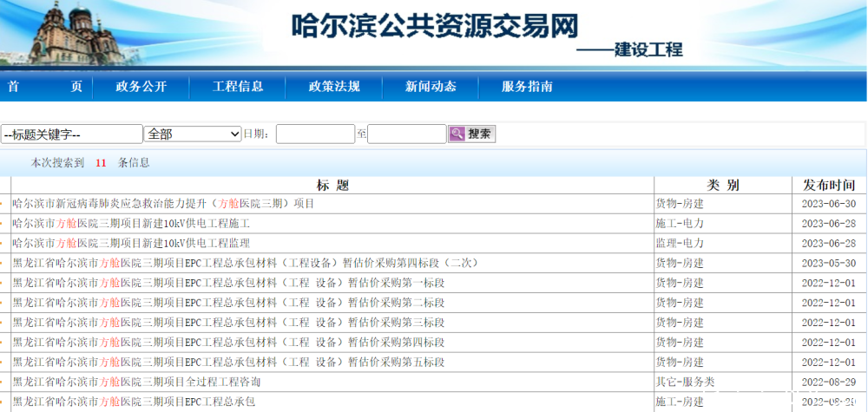Open the 服务指南 menu item
The image size is (868, 412).
pyautogui.click(x=527, y=87)
